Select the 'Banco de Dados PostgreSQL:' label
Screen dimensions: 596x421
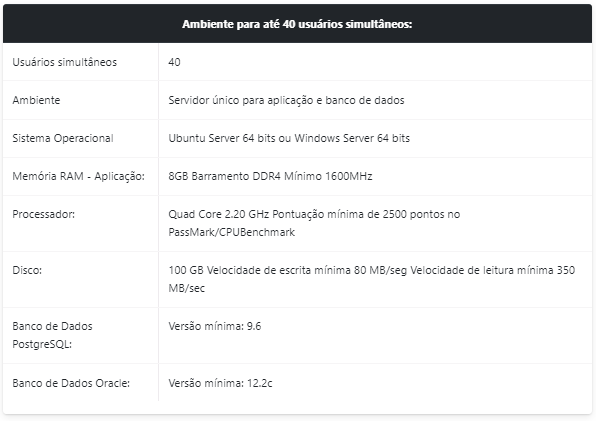52,335
